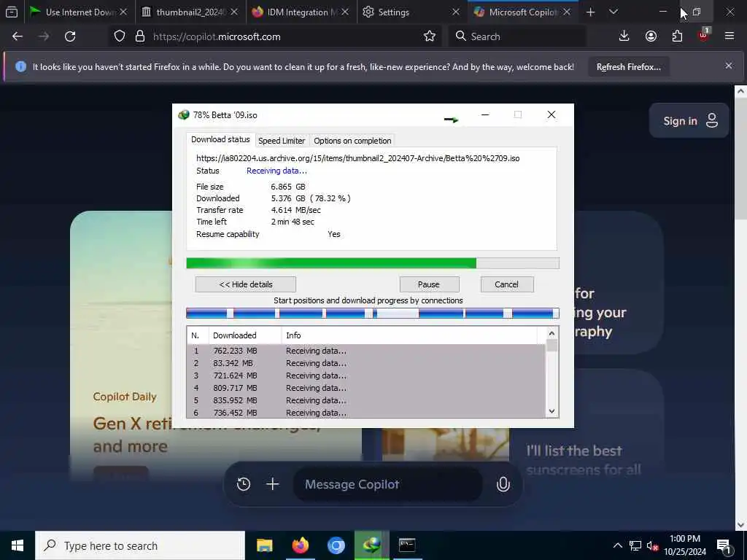747x560 pixels.
Task: Click the archive.org download URL text
Action: [357, 158]
